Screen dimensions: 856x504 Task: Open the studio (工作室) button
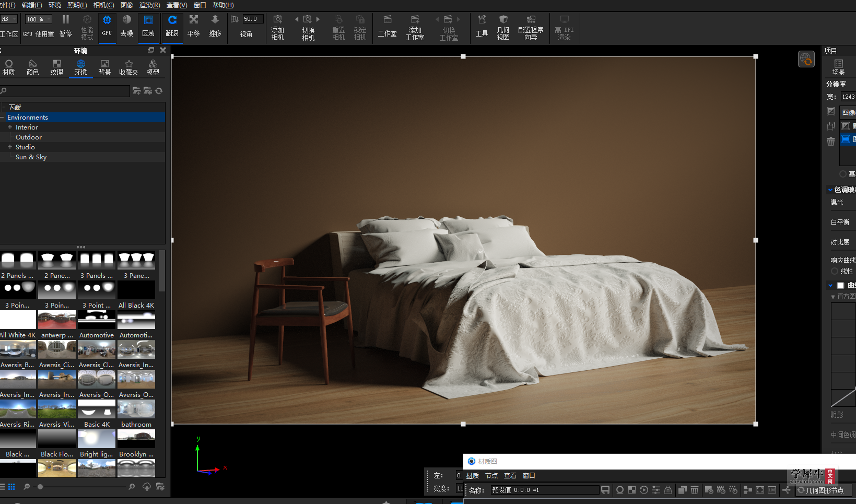point(387,27)
